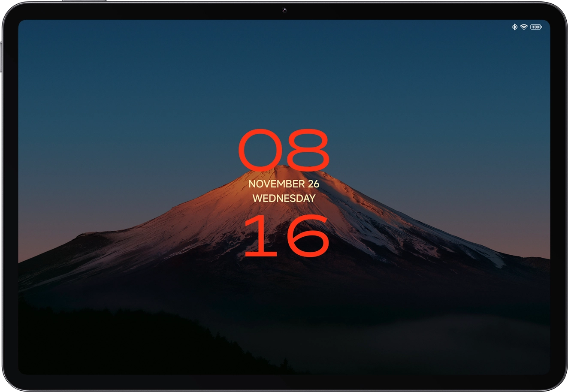
Task: Tap the red digit 8 of the hour
Action: (x=307, y=149)
